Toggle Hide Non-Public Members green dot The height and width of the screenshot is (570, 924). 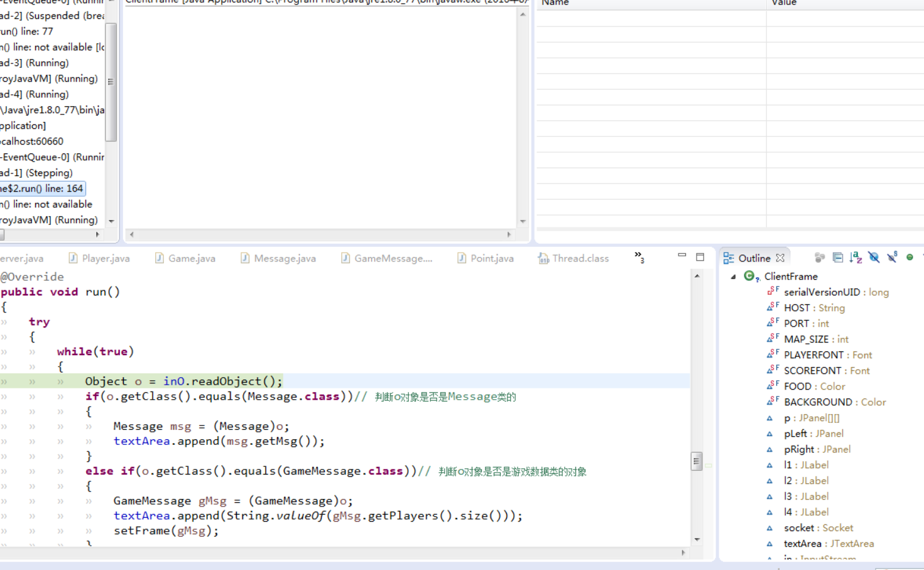pos(910,257)
